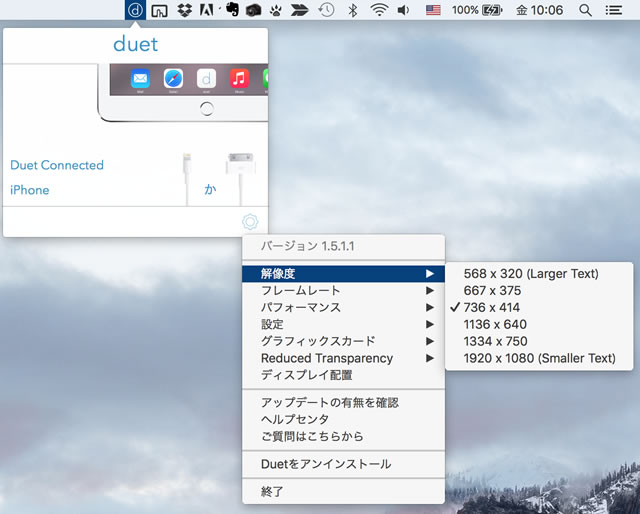Choose 終了 to quit Duet
Image resolution: width=640 pixels, height=514 pixels.
343,492
